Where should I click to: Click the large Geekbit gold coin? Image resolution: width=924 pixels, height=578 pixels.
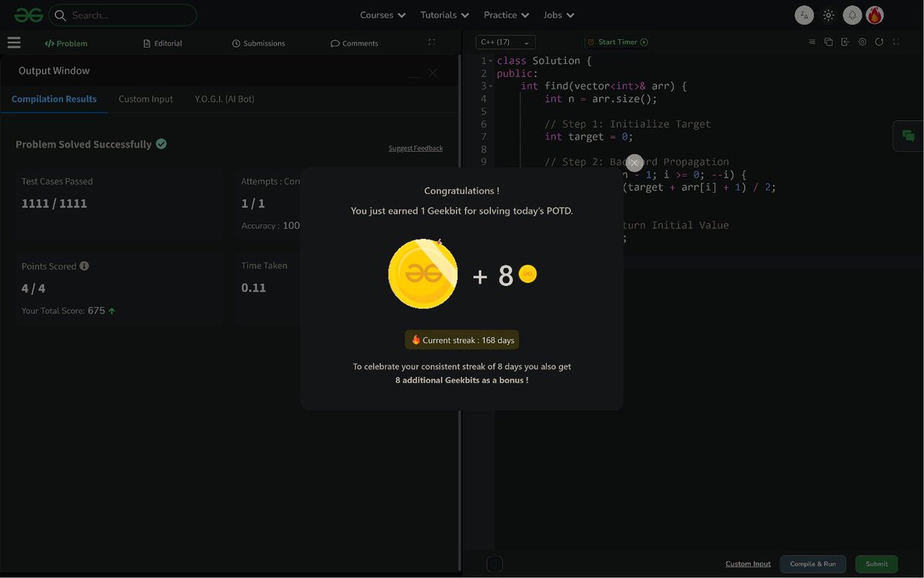tap(423, 274)
